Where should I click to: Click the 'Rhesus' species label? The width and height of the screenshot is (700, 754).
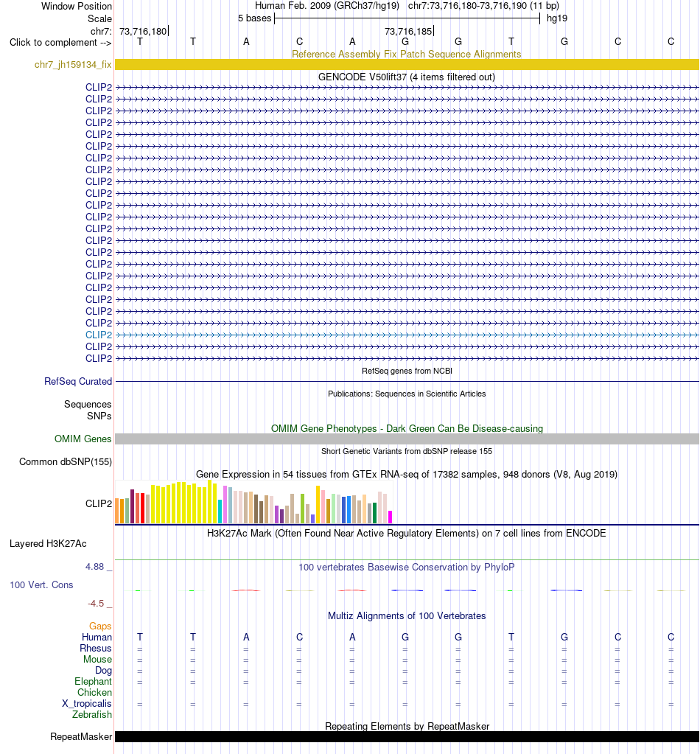pyautogui.click(x=96, y=648)
